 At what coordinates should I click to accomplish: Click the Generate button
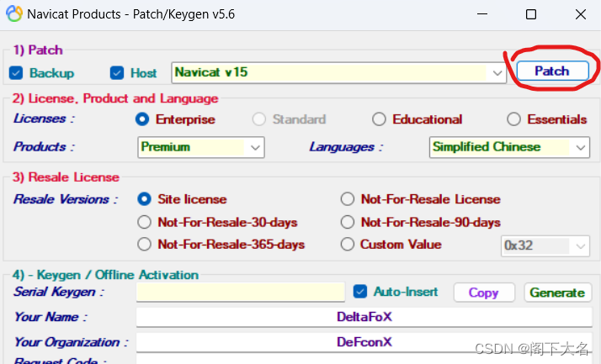click(x=557, y=293)
